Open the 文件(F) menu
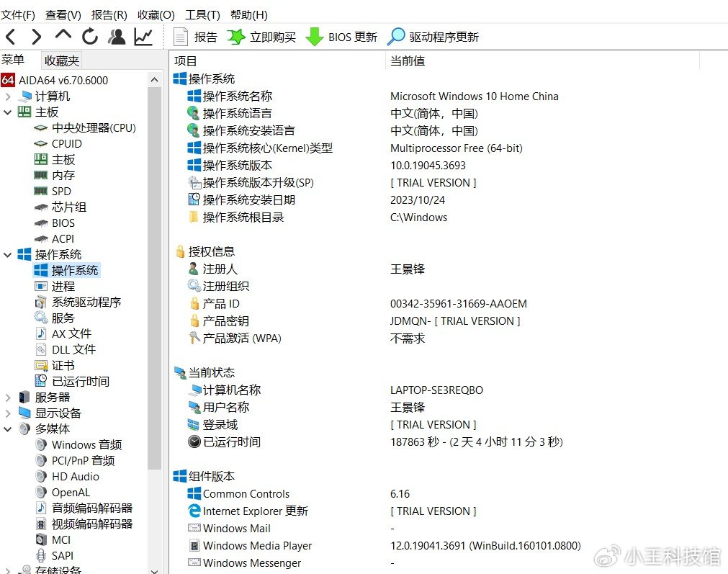Viewport: 728px width, 574px height. tap(18, 15)
